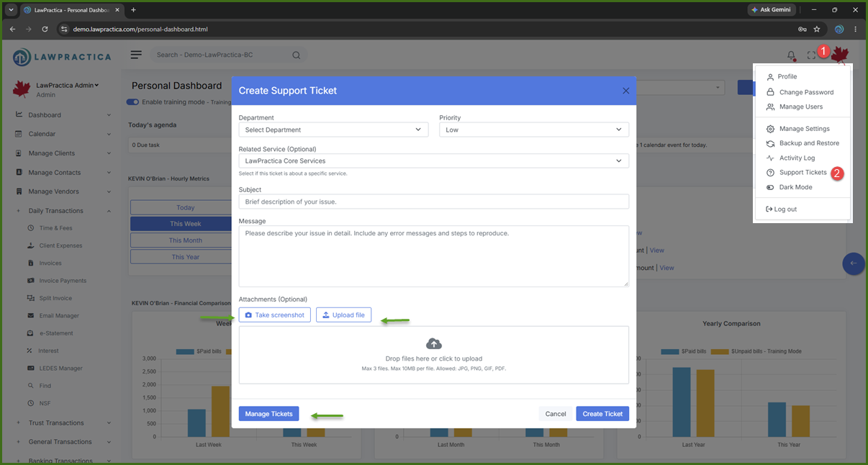868x465 pixels.
Task: Open the Select Department dropdown
Action: [x=333, y=130]
